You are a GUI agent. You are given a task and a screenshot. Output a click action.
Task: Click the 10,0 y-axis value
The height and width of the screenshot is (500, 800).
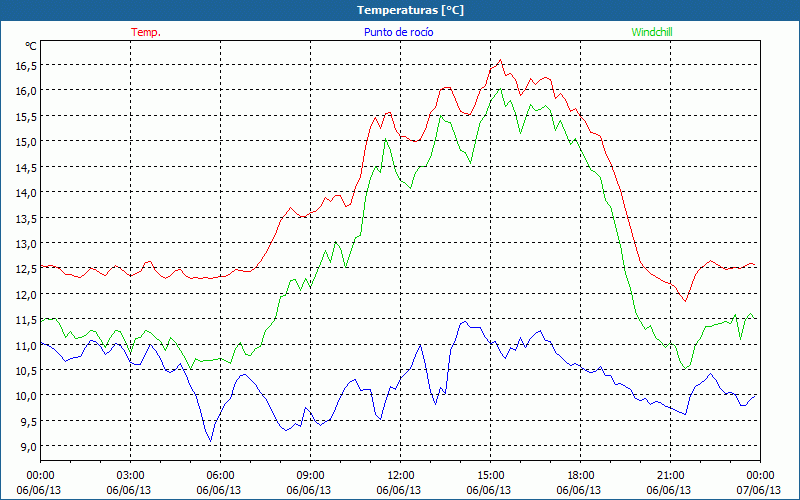point(26,396)
